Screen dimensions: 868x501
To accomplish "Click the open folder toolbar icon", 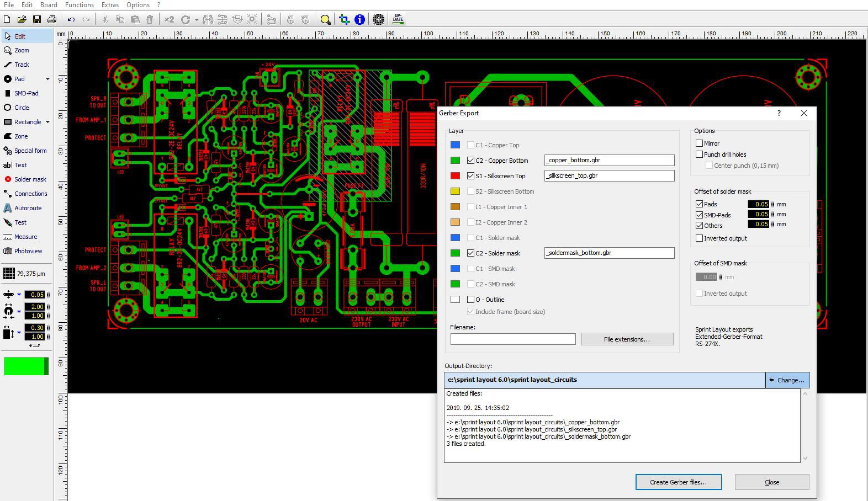I will point(22,19).
